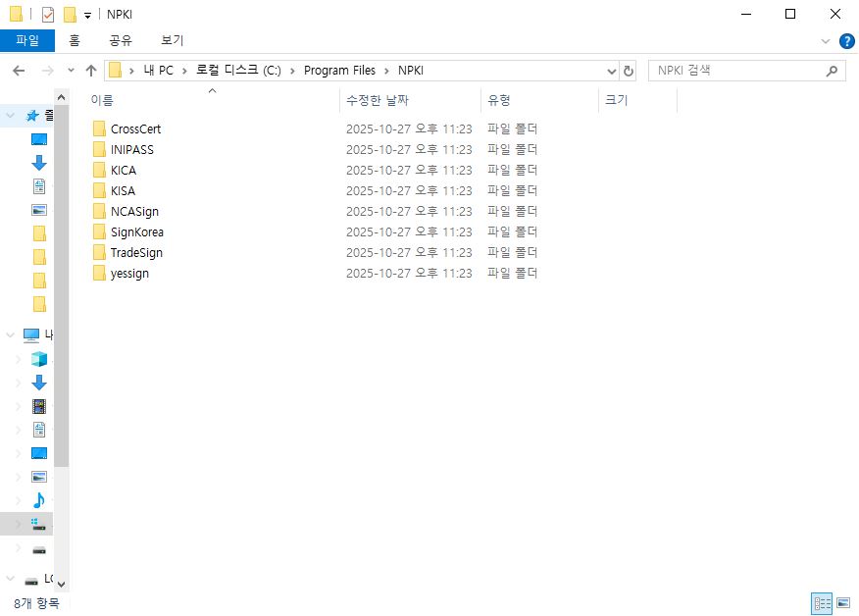The width and height of the screenshot is (859, 616).
Task: Switch to large icons view in status bar
Action: coord(843,603)
